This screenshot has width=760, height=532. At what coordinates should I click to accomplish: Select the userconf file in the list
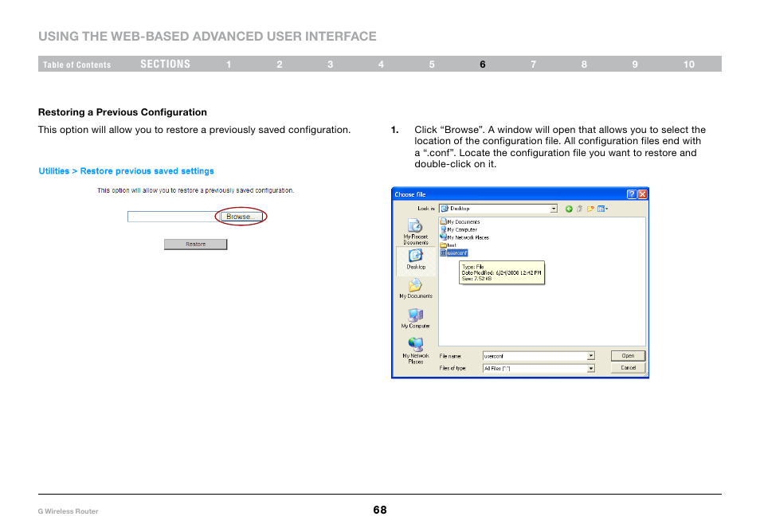453,253
